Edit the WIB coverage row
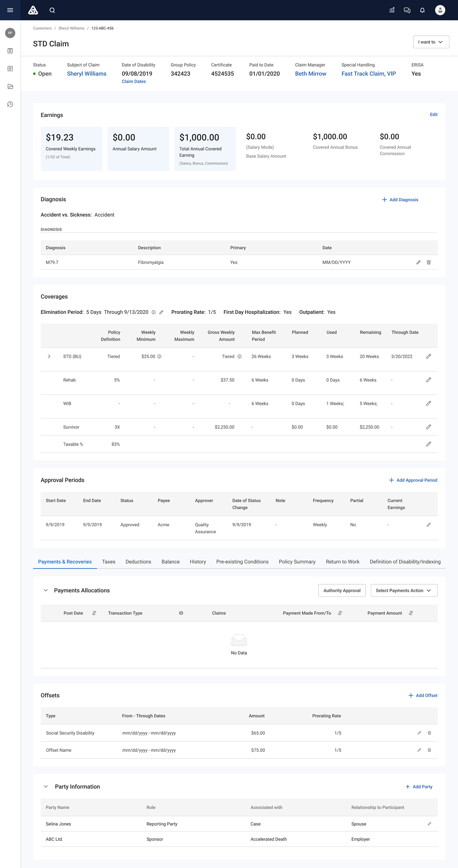 [x=428, y=404]
